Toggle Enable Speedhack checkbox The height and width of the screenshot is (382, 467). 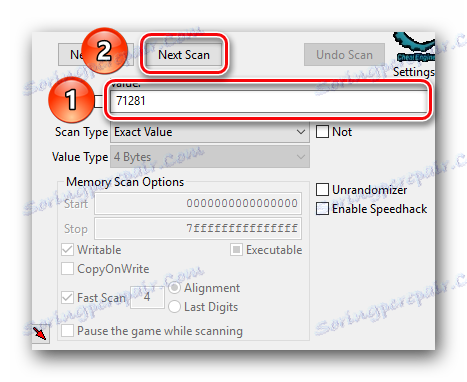(322, 209)
